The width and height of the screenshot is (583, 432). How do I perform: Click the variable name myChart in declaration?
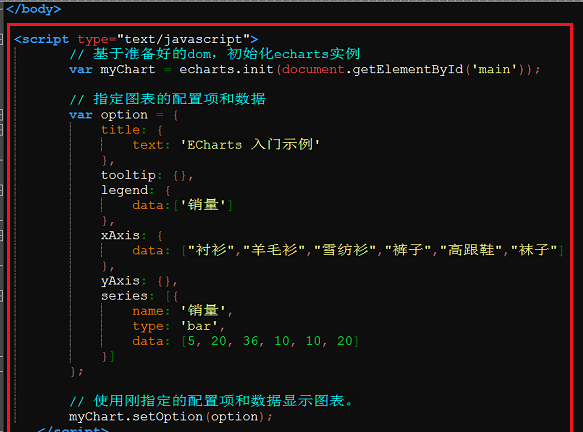point(128,70)
